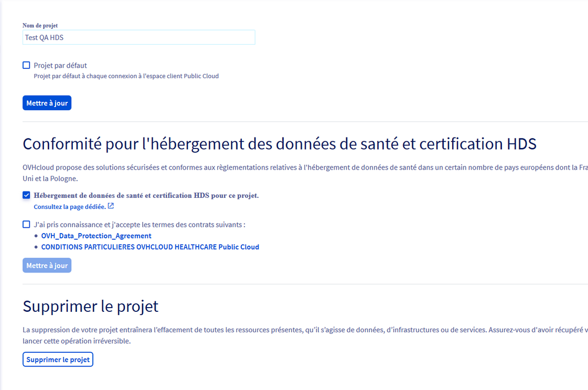Start the irreversible project deletion

[58, 359]
